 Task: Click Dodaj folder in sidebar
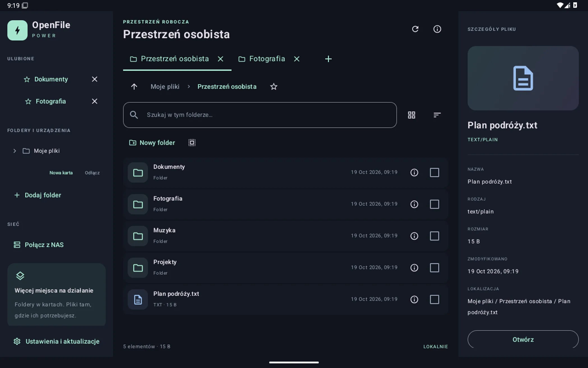coord(37,195)
